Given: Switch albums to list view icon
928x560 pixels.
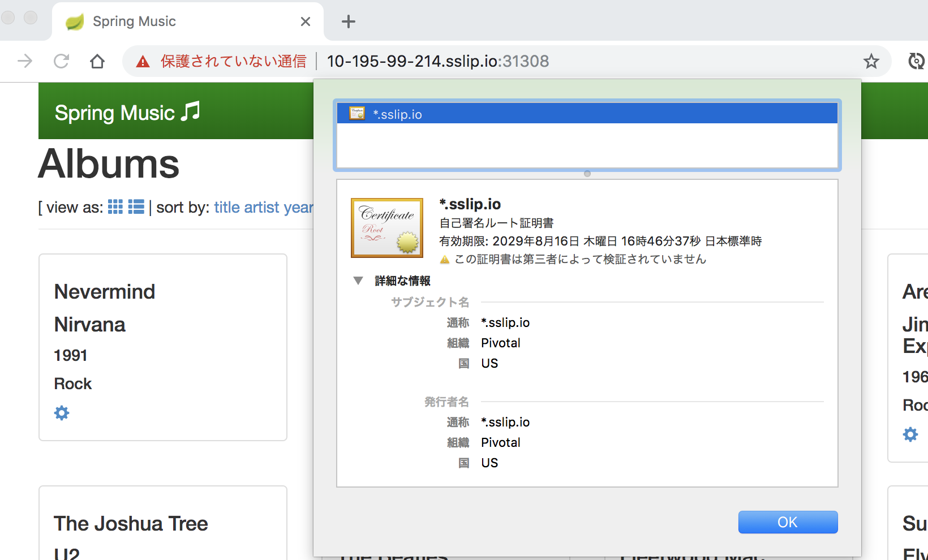Looking at the screenshot, I should 136,207.
